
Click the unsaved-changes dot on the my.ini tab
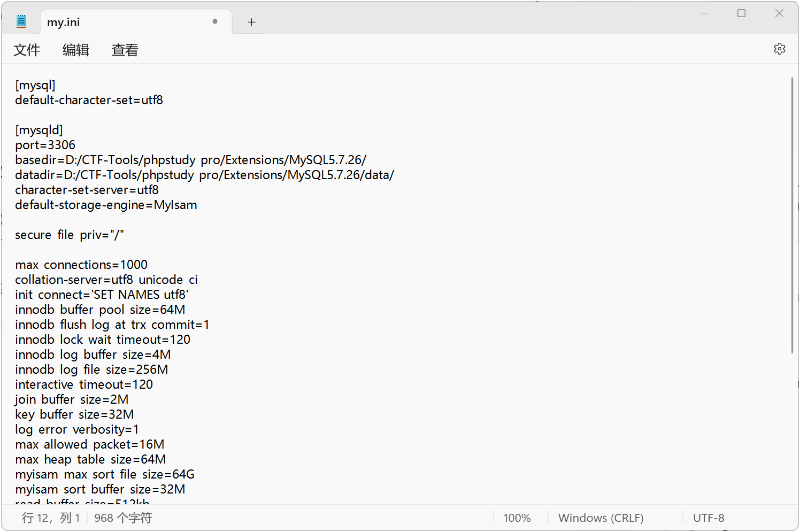coord(215,21)
